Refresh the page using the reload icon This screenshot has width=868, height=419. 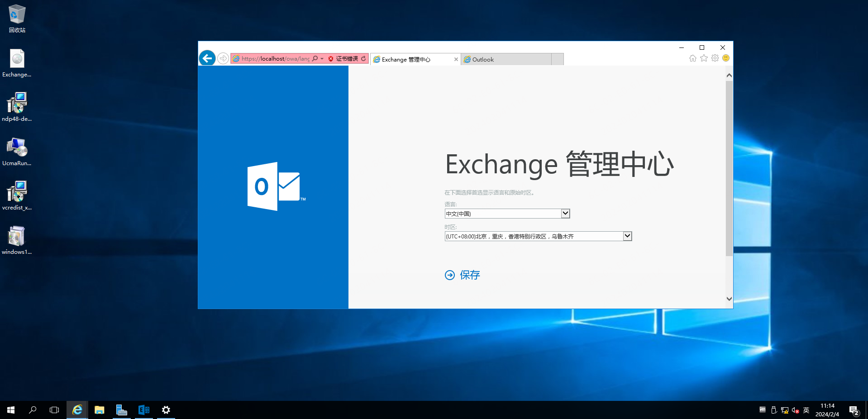pyautogui.click(x=363, y=58)
